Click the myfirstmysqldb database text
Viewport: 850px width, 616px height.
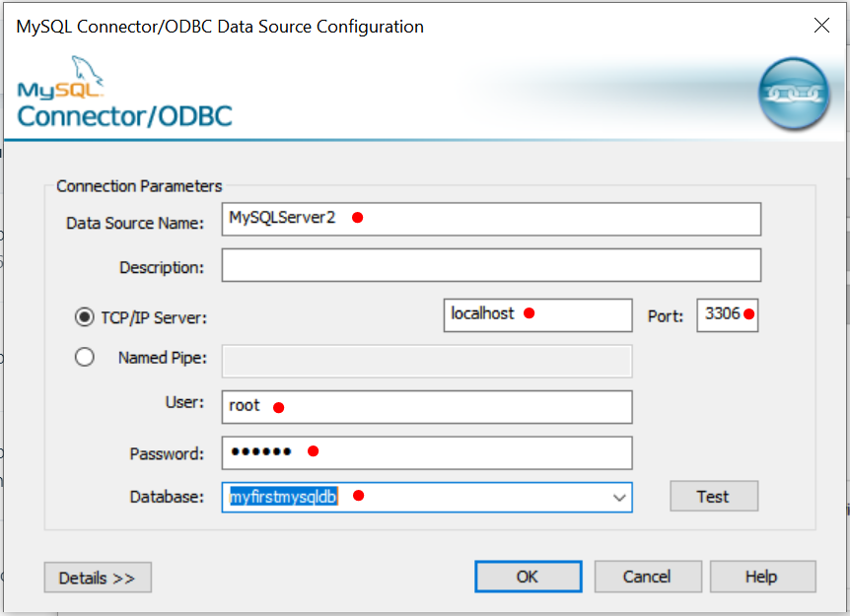click(x=284, y=497)
